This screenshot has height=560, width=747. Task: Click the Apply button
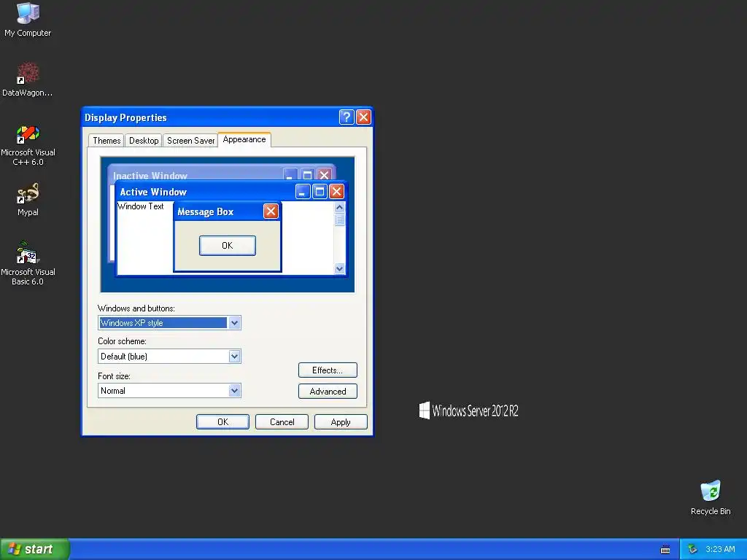click(341, 422)
